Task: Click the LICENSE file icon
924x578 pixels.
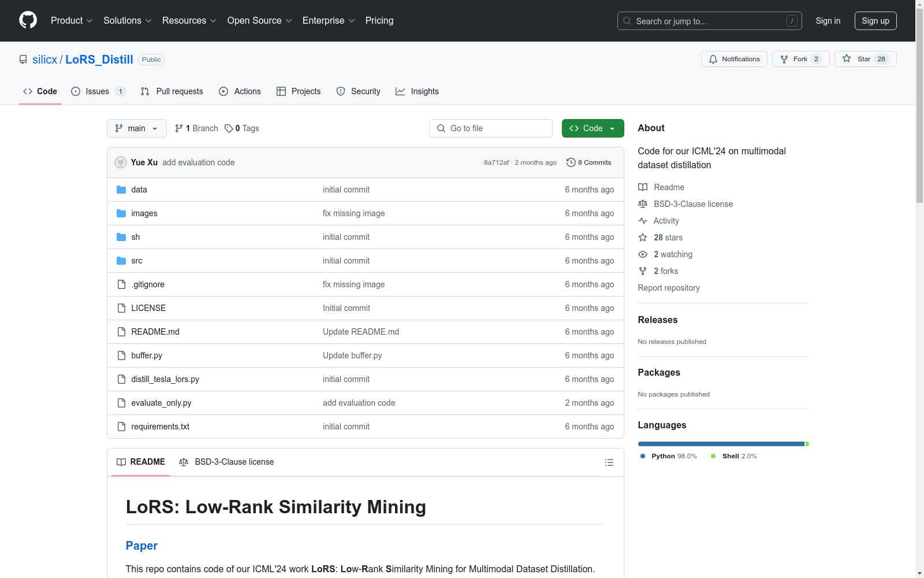Action: coord(121,308)
